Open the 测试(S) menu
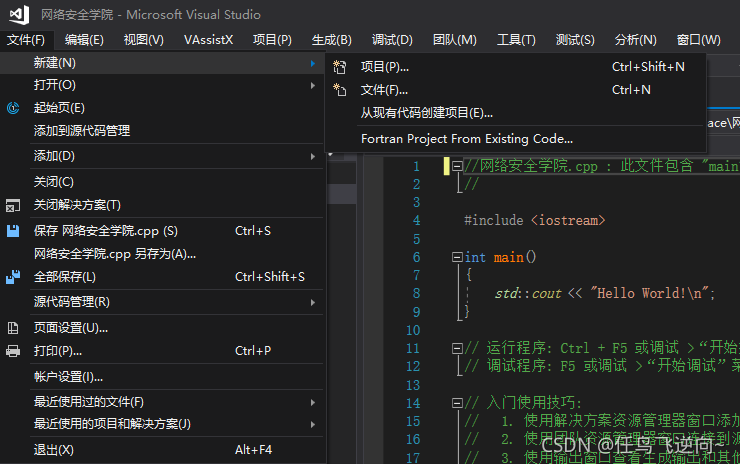This screenshot has width=740, height=464. 575,40
